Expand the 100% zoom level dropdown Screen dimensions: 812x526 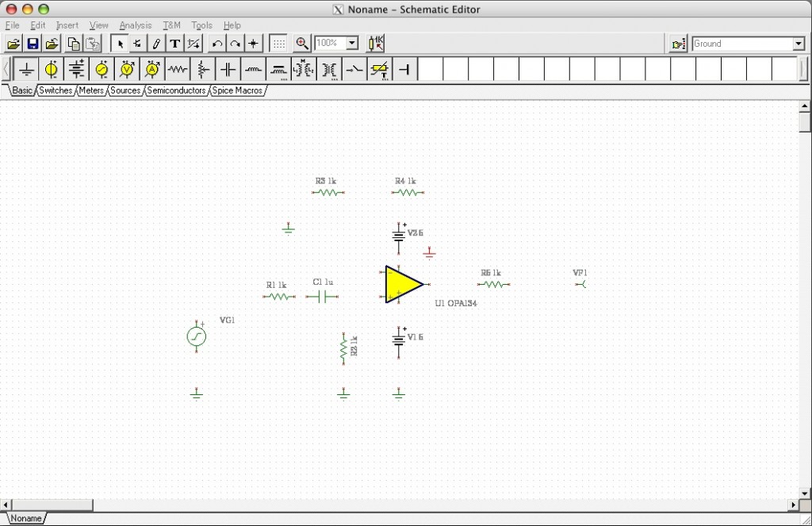tap(352, 44)
